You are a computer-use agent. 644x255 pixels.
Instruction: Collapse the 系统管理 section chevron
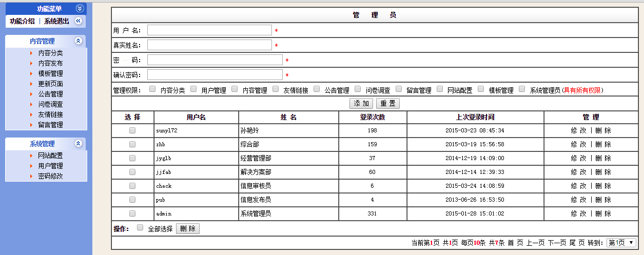[78, 144]
